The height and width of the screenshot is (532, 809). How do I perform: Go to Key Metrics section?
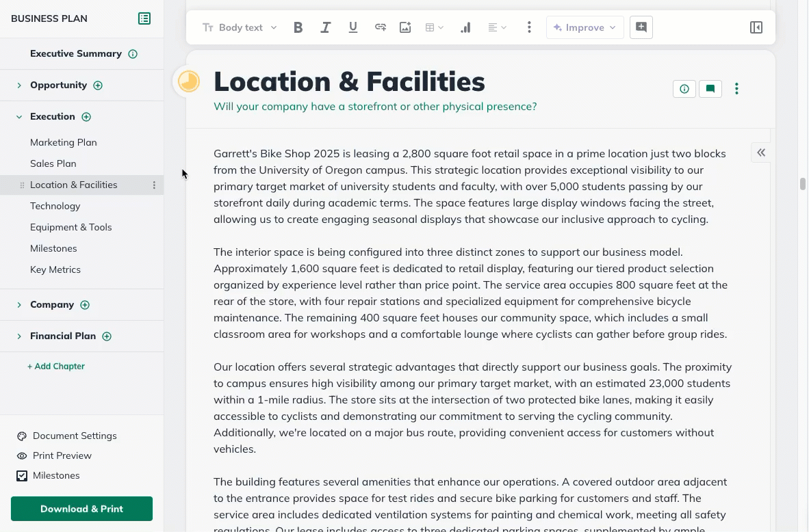55,269
